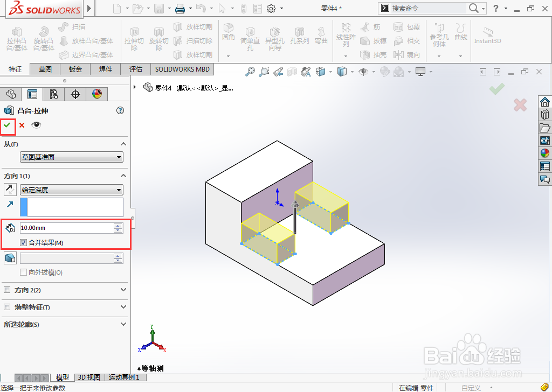The width and height of the screenshot is (552, 392).
Task: Reverse the extrude direction button
Action: [x=10, y=190]
